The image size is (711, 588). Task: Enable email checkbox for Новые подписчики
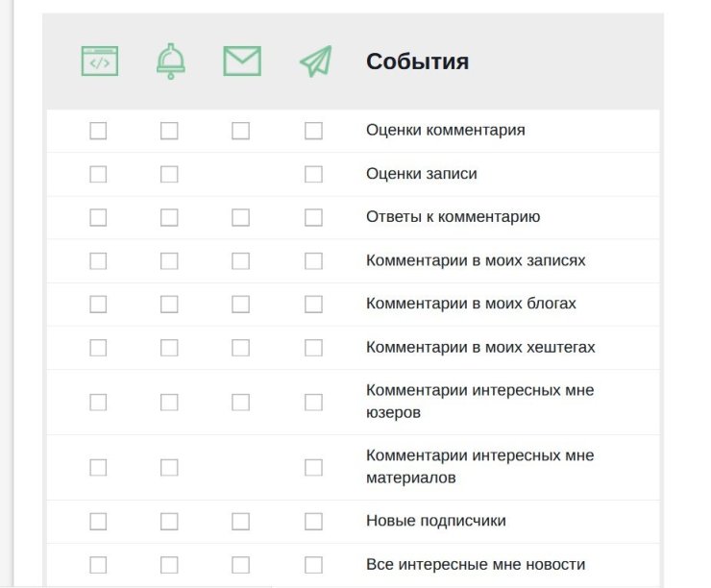pyautogui.click(x=241, y=521)
